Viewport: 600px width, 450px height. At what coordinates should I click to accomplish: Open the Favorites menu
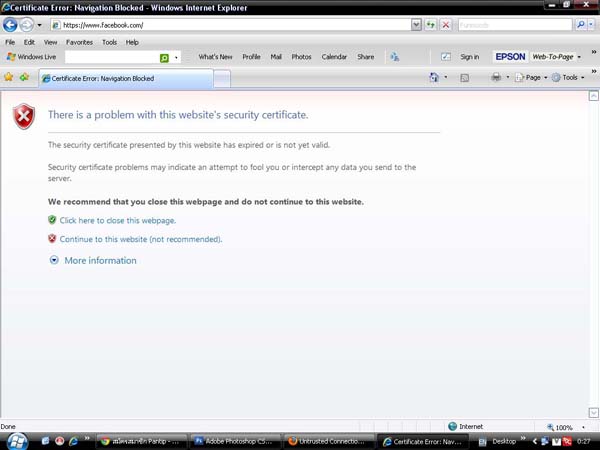tap(79, 42)
